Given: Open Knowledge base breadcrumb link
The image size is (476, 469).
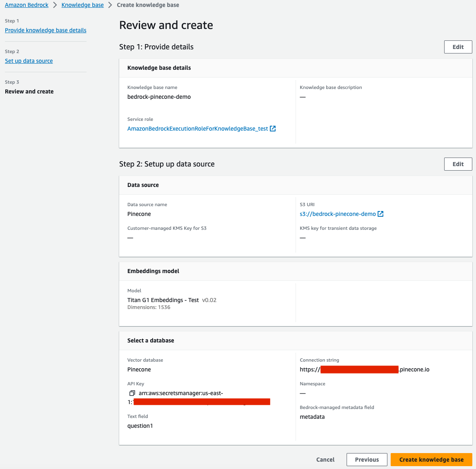Looking at the screenshot, I should pyautogui.click(x=82, y=5).
